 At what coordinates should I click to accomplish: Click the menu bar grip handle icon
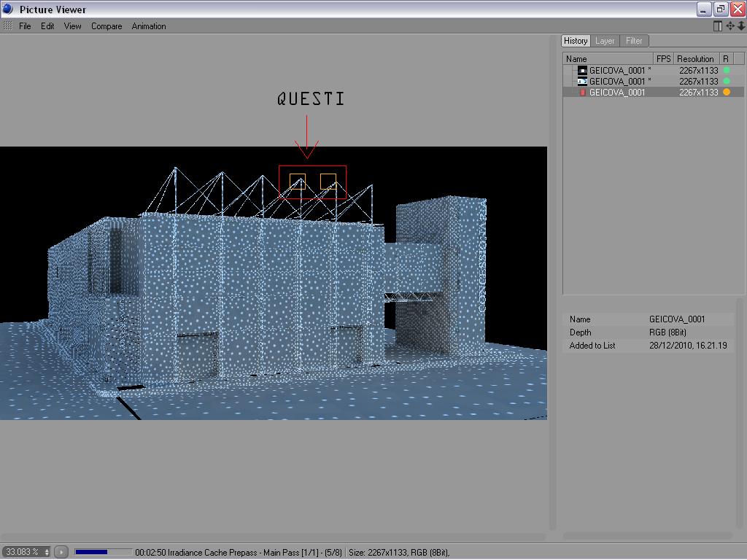[x=7, y=26]
